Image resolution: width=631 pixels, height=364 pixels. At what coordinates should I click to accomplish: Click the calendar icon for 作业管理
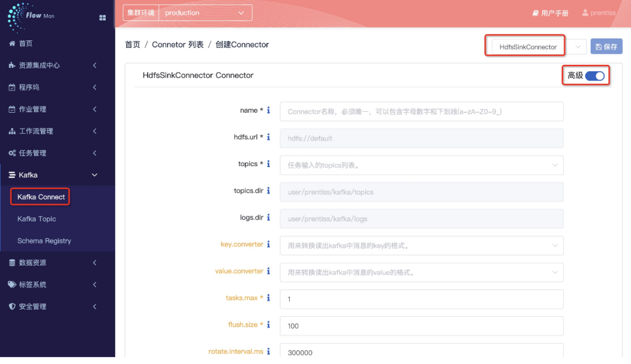point(12,109)
